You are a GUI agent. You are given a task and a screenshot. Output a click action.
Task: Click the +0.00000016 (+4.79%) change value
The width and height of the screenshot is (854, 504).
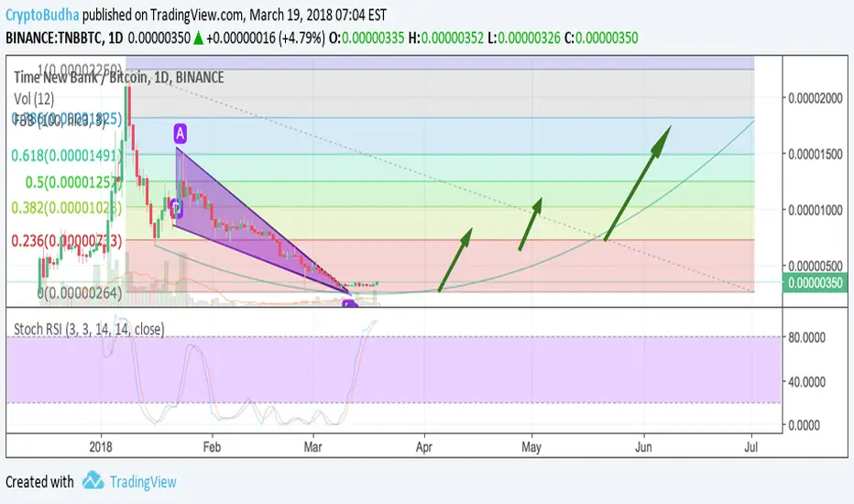coord(265,38)
